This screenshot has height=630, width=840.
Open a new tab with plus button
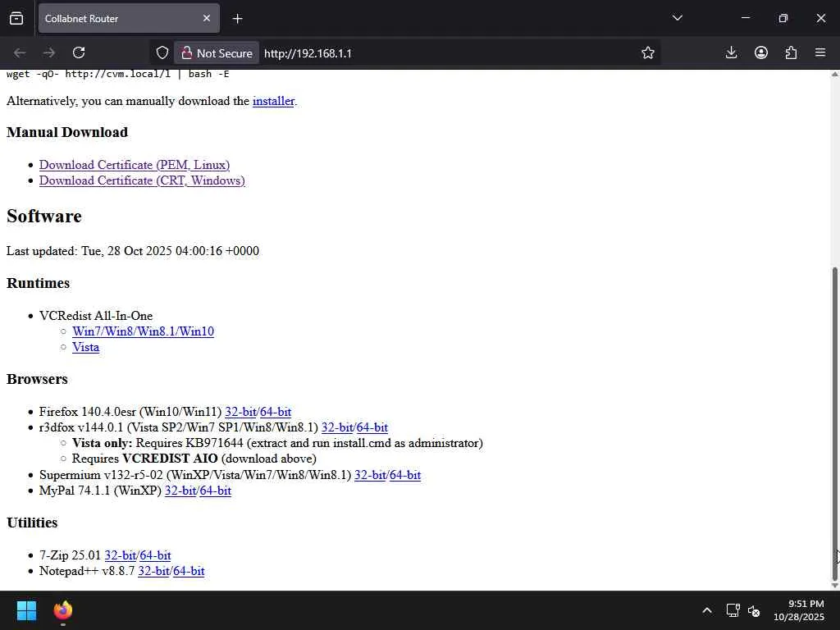(237, 19)
